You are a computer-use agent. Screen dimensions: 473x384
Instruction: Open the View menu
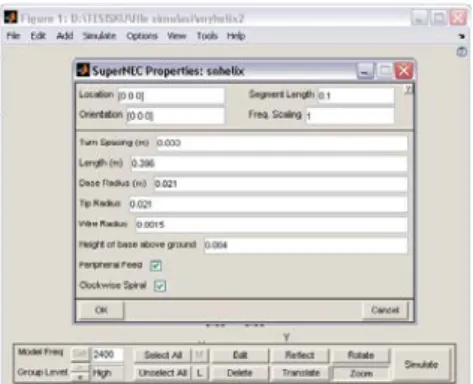point(177,36)
